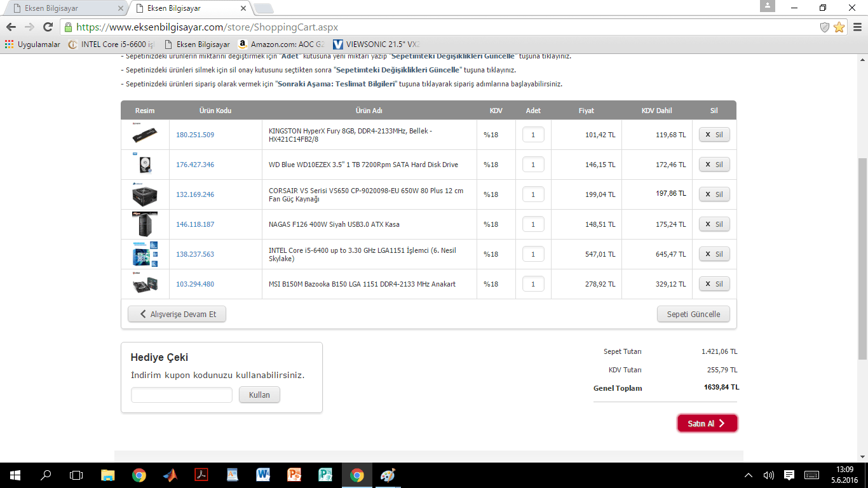The image size is (868, 488).
Task: Open the VIEWSONIC 21.5" bookmark
Action: (376, 44)
